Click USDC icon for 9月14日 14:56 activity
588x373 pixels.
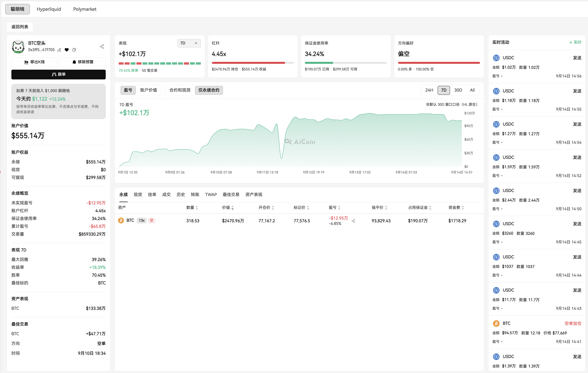click(x=496, y=58)
